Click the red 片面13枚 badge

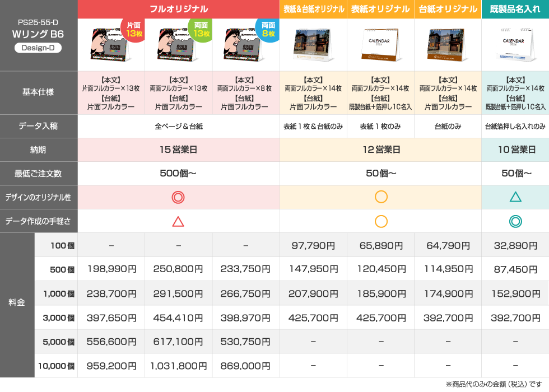[x=133, y=30]
